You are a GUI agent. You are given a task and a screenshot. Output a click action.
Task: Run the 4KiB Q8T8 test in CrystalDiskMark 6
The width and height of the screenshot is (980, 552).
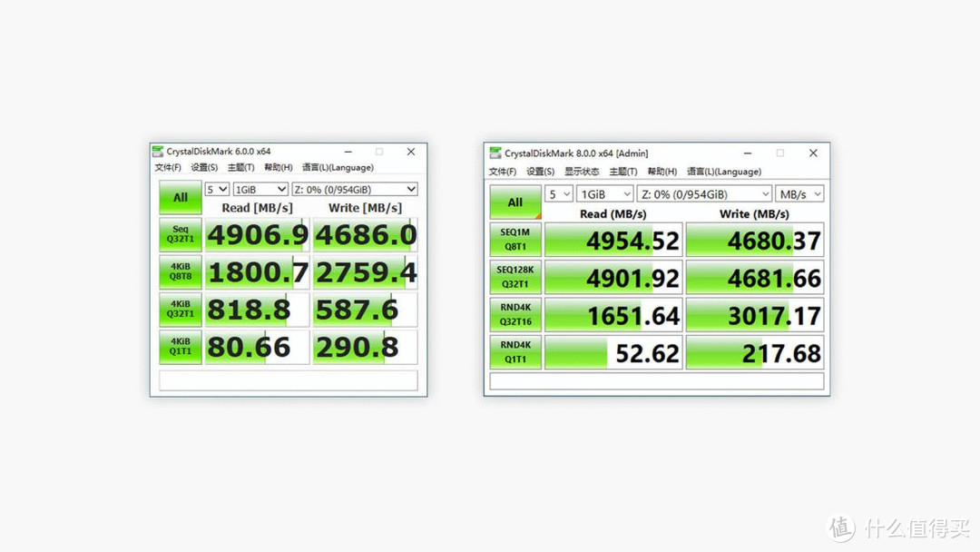[180, 271]
